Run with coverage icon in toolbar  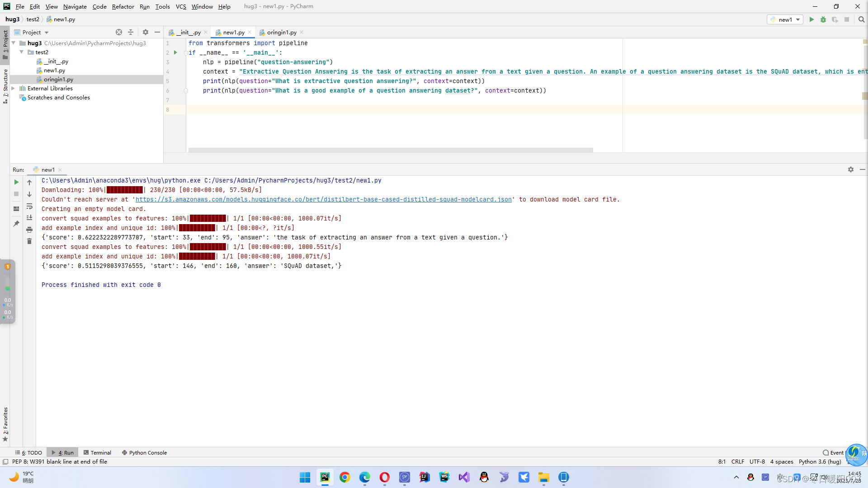coord(835,19)
